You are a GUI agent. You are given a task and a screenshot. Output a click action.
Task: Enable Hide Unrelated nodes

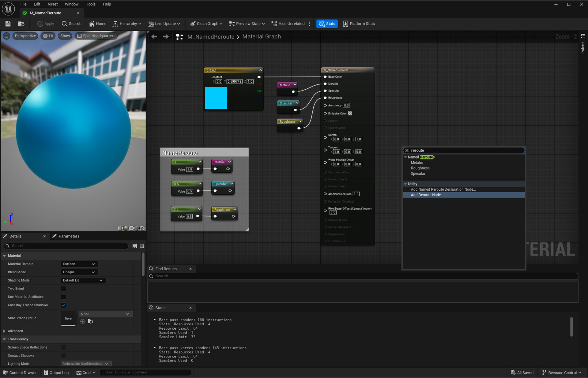pyautogui.click(x=287, y=24)
